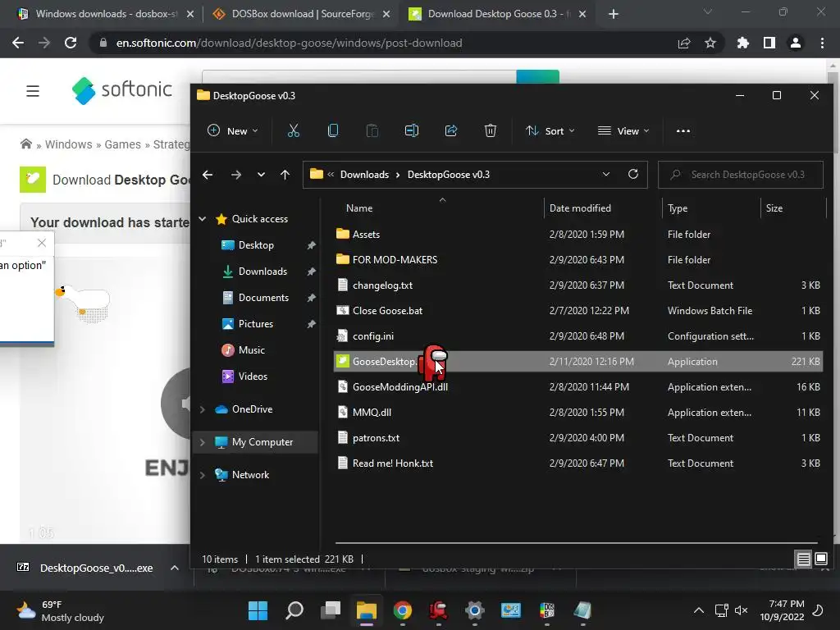Select Documents in navigation pane

click(263, 297)
